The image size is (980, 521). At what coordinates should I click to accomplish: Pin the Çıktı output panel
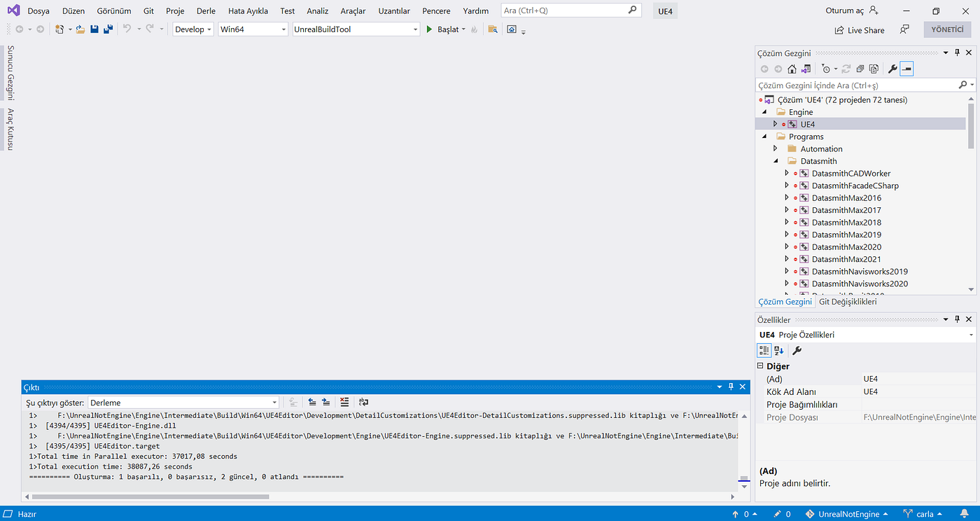(731, 387)
